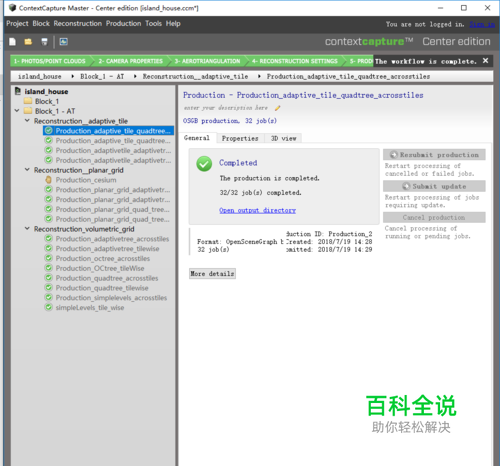
Task: Click the Cancel production button
Action: pyautogui.click(x=434, y=217)
